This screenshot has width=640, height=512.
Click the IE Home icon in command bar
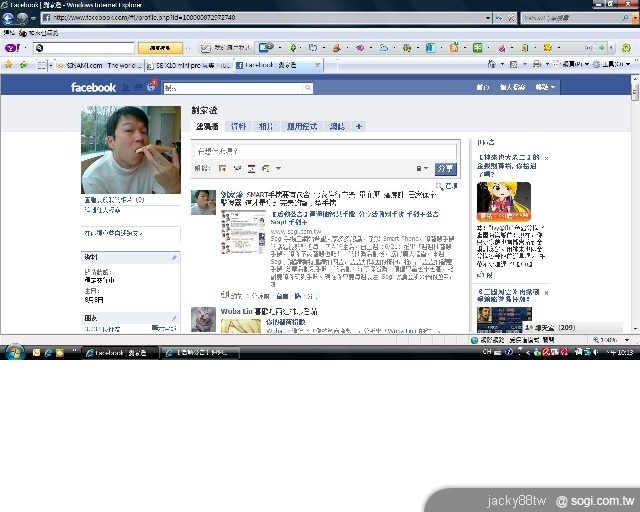point(492,64)
